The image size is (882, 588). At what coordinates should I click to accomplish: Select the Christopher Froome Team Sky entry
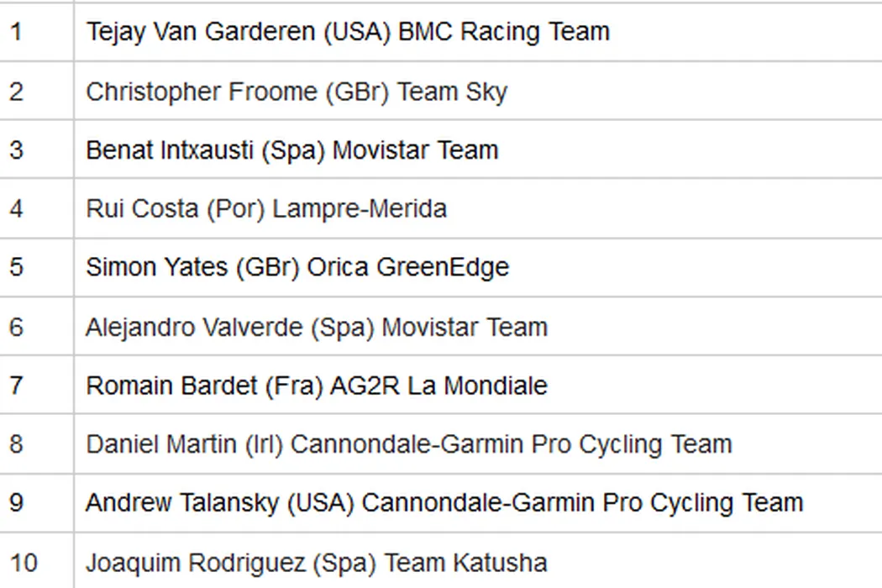coord(297,92)
